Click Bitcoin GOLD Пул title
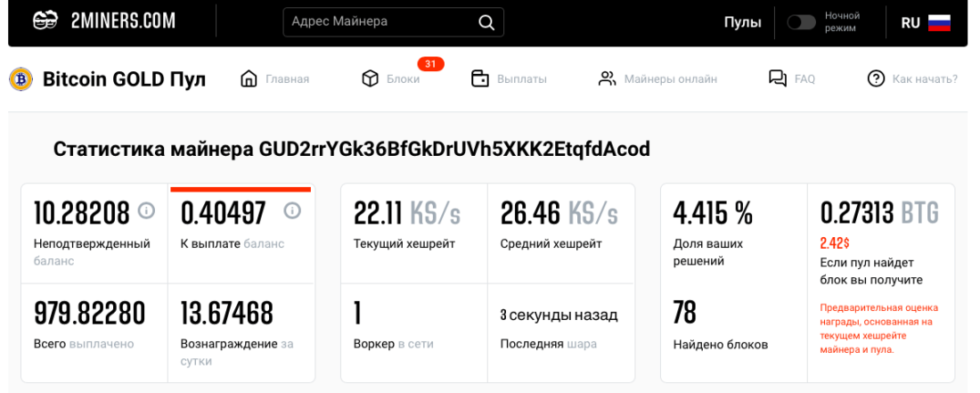The width and height of the screenshot is (980, 393). click(x=124, y=79)
